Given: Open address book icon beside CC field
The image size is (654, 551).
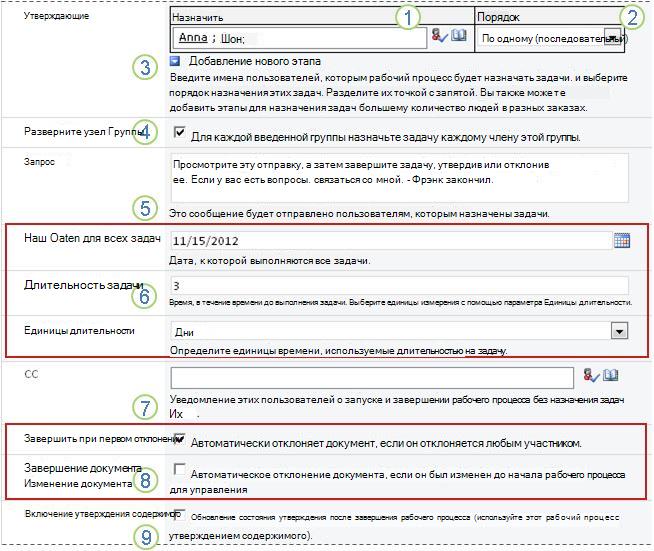Looking at the screenshot, I should [x=611, y=375].
